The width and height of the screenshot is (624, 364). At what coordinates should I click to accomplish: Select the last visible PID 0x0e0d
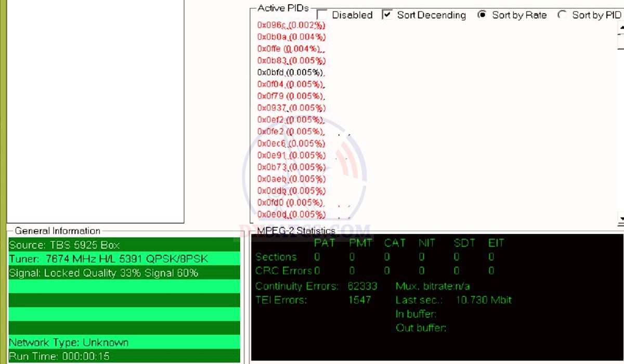coord(291,214)
